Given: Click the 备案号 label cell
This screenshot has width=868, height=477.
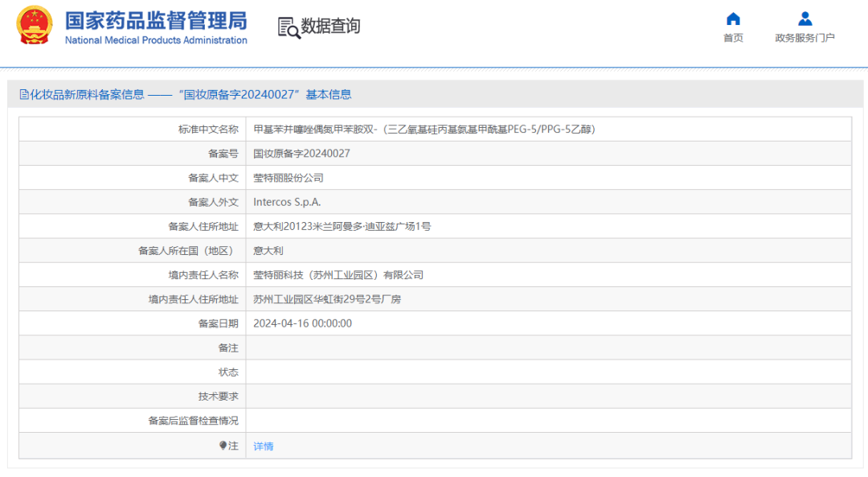Looking at the screenshot, I should 133,154.
